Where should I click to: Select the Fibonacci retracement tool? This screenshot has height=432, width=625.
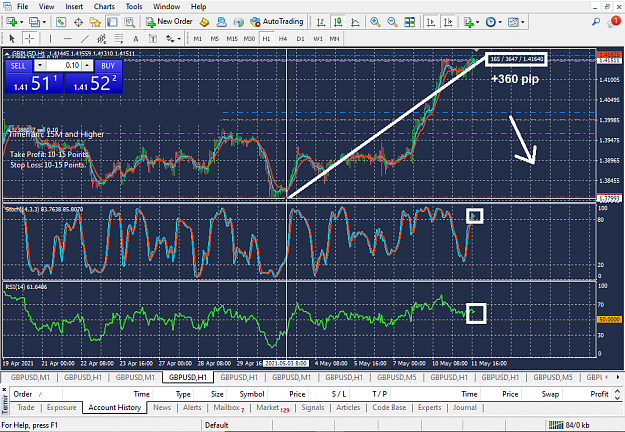coord(119,39)
